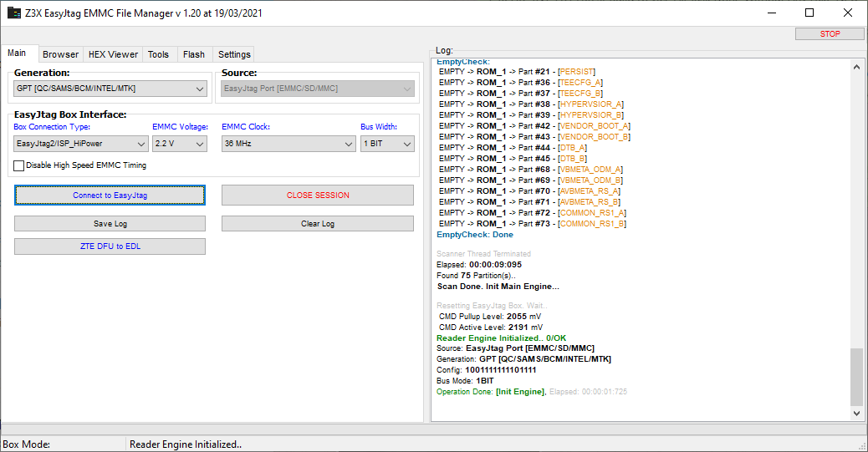Click the 'CMD Active Level: 2191 mV' line
The image size is (868, 452).
(x=491, y=327)
